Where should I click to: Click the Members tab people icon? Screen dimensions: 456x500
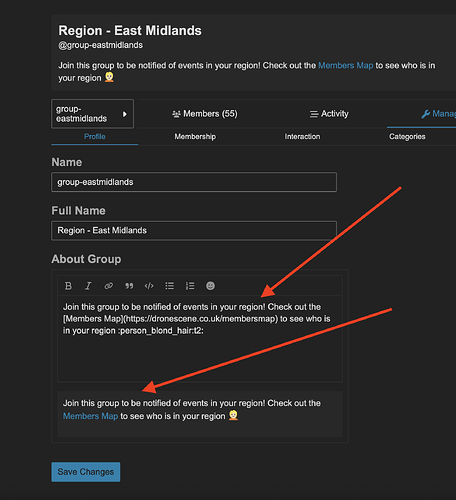pyautogui.click(x=176, y=114)
